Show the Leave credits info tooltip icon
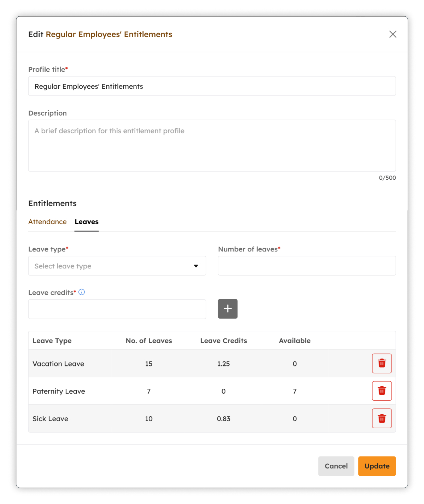The image size is (424, 504). (82, 292)
